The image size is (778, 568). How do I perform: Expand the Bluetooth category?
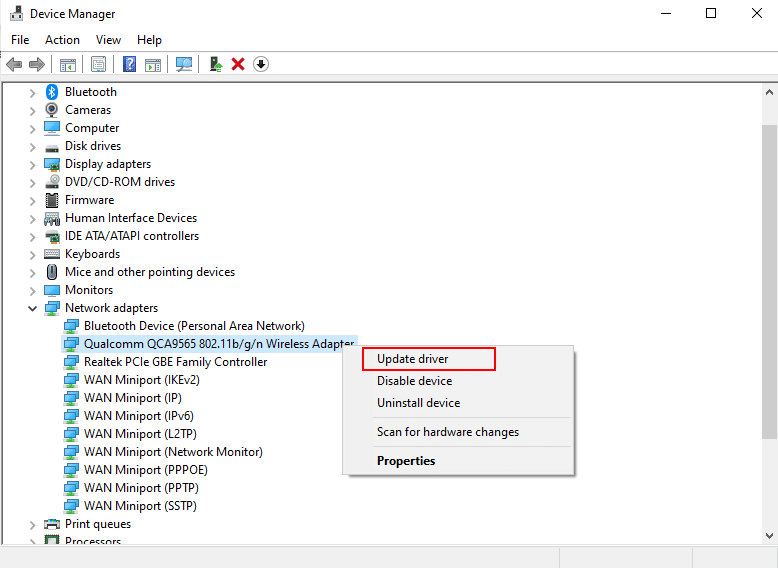(x=32, y=93)
